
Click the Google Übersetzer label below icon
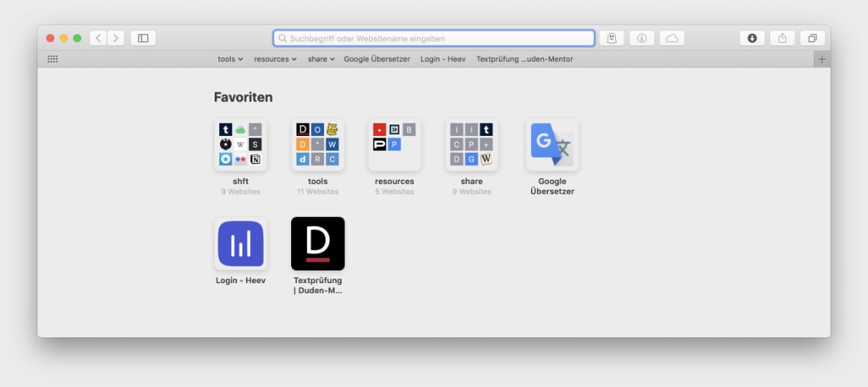552,186
